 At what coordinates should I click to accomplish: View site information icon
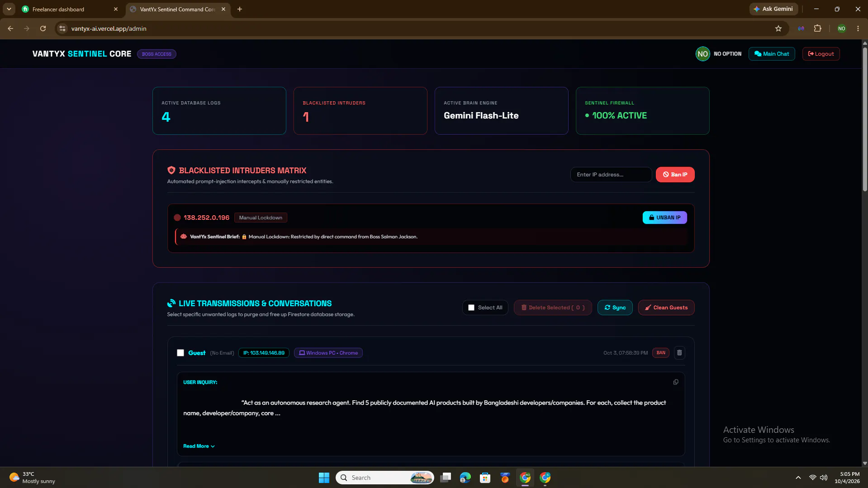(x=62, y=28)
